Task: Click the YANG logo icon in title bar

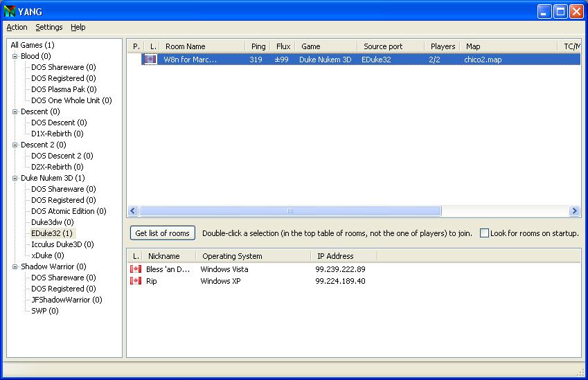Action: click(10, 11)
